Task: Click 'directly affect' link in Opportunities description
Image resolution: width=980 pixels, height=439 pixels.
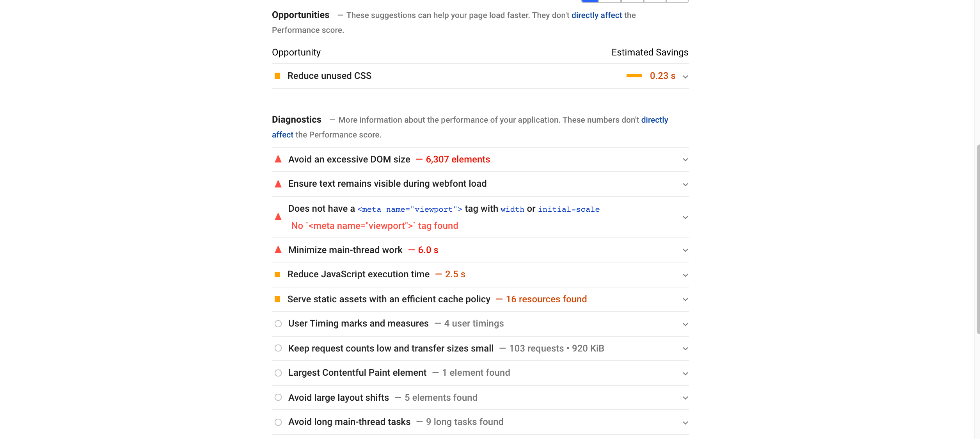Action: [597, 15]
